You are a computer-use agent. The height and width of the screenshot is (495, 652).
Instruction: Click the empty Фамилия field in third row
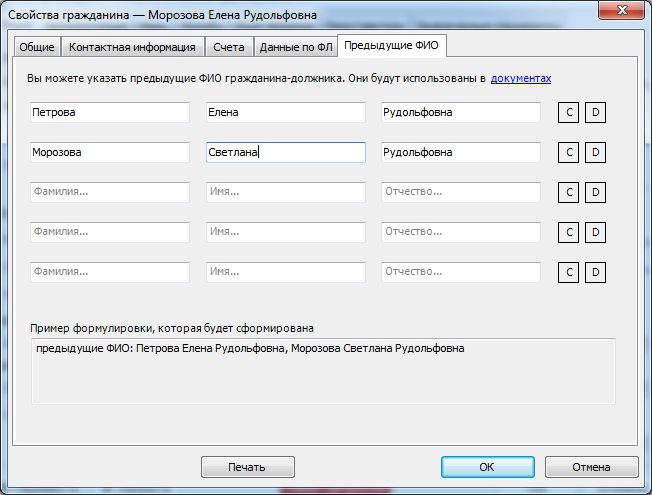(109, 193)
